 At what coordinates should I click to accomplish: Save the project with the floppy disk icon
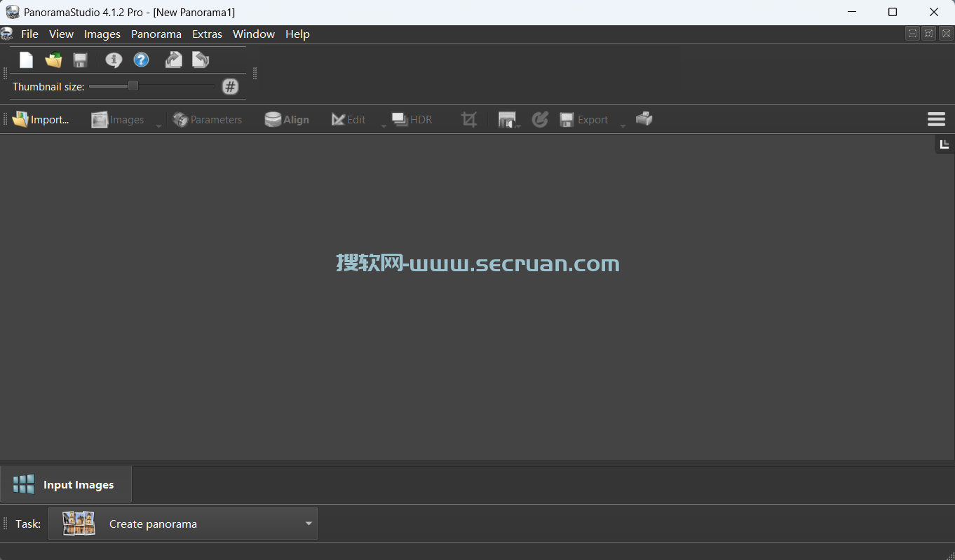80,60
